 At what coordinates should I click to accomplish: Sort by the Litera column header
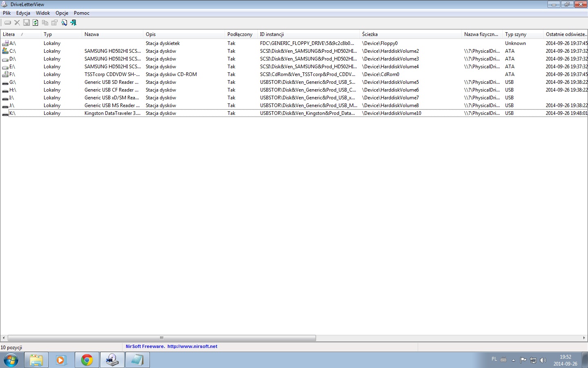click(x=21, y=34)
